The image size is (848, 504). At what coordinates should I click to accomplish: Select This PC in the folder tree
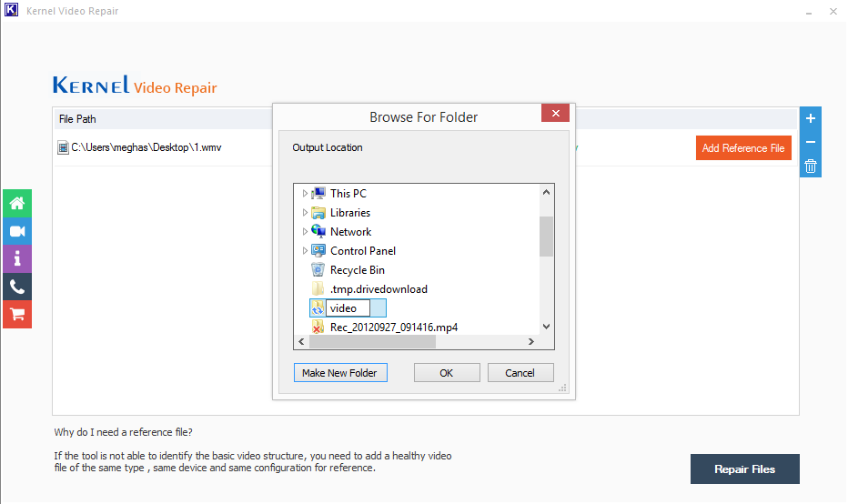click(x=348, y=193)
